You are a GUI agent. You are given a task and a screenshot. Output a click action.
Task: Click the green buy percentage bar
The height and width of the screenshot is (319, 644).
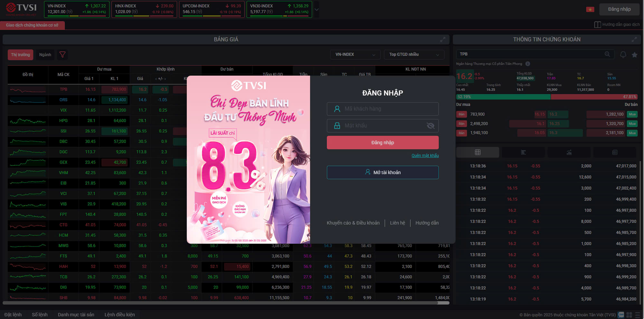pyautogui.click(x=503, y=97)
